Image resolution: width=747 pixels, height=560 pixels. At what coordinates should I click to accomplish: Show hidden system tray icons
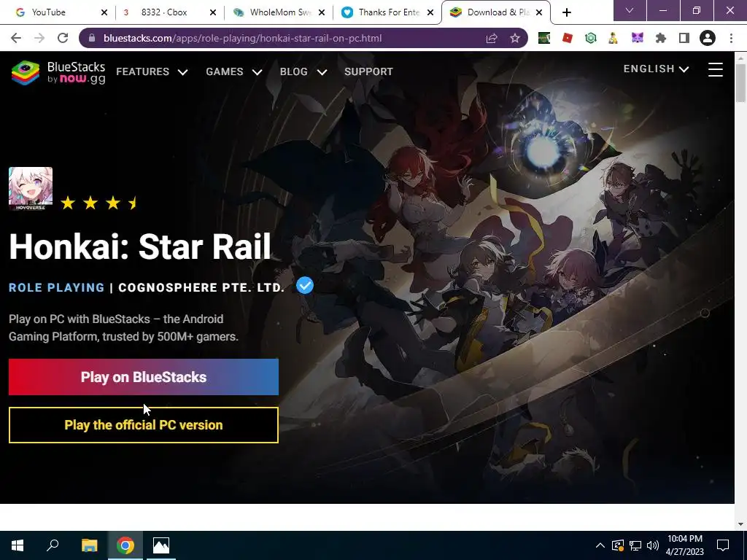[600, 545]
